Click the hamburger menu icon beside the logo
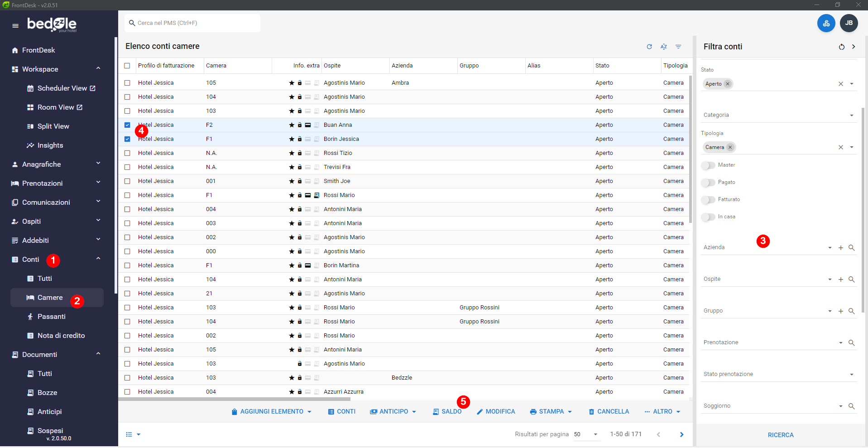The height and width of the screenshot is (448, 868). (15, 26)
